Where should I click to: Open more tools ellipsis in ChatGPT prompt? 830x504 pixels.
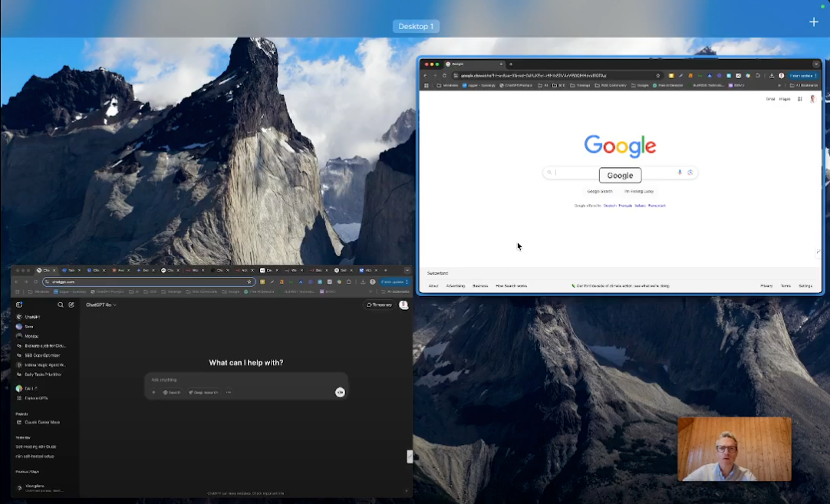pos(229,392)
